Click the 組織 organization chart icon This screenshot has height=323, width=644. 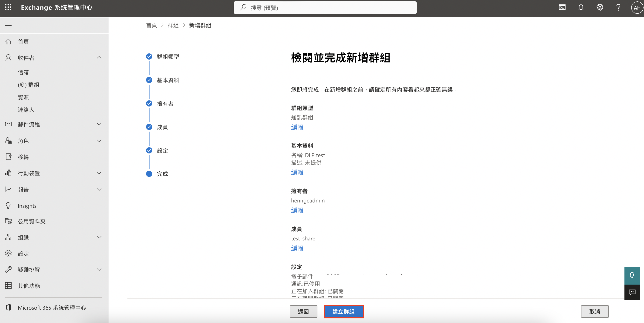point(8,237)
